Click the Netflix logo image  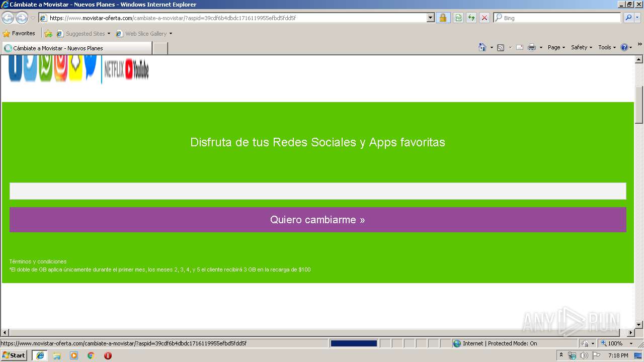point(114,70)
